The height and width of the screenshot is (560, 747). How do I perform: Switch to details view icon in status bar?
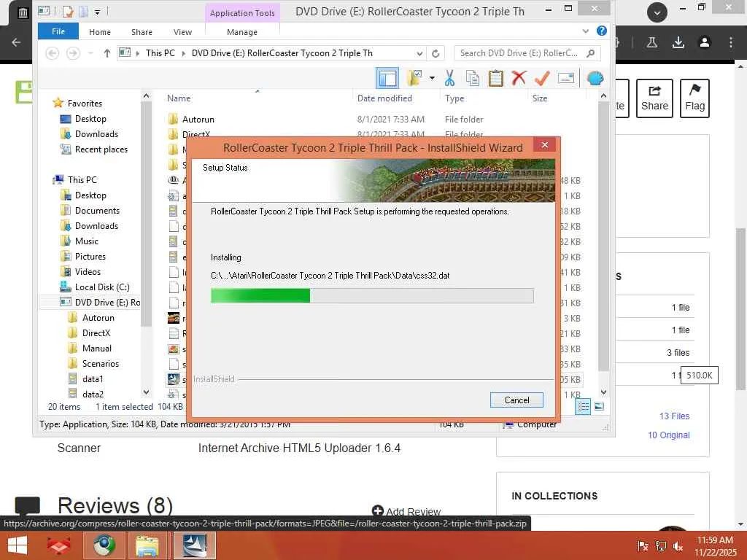pos(583,406)
